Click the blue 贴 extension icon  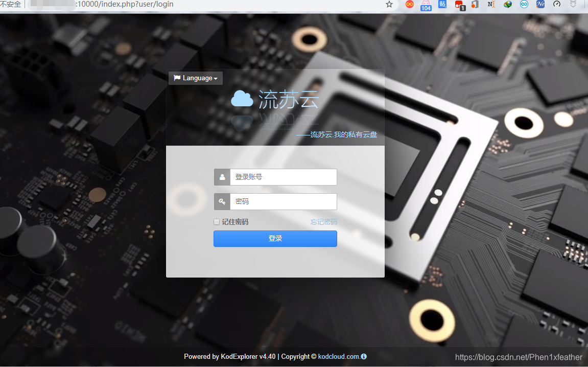[x=442, y=4]
